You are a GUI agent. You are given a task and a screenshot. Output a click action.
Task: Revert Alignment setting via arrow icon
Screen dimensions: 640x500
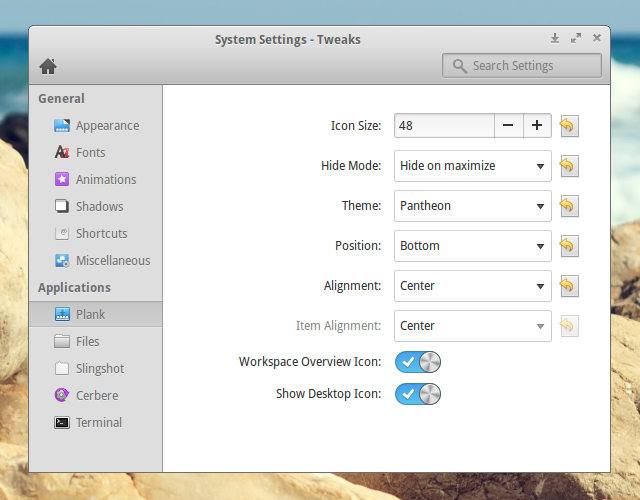(568, 285)
